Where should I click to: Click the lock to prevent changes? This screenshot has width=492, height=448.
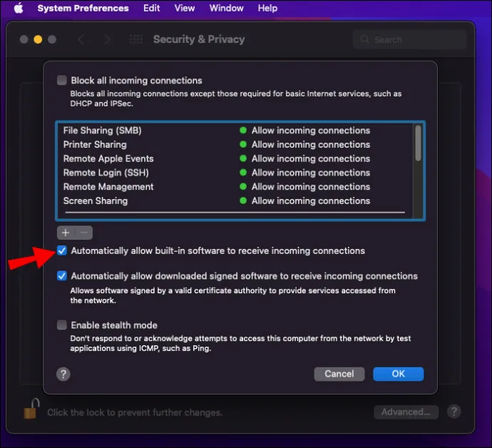tap(31, 409)
